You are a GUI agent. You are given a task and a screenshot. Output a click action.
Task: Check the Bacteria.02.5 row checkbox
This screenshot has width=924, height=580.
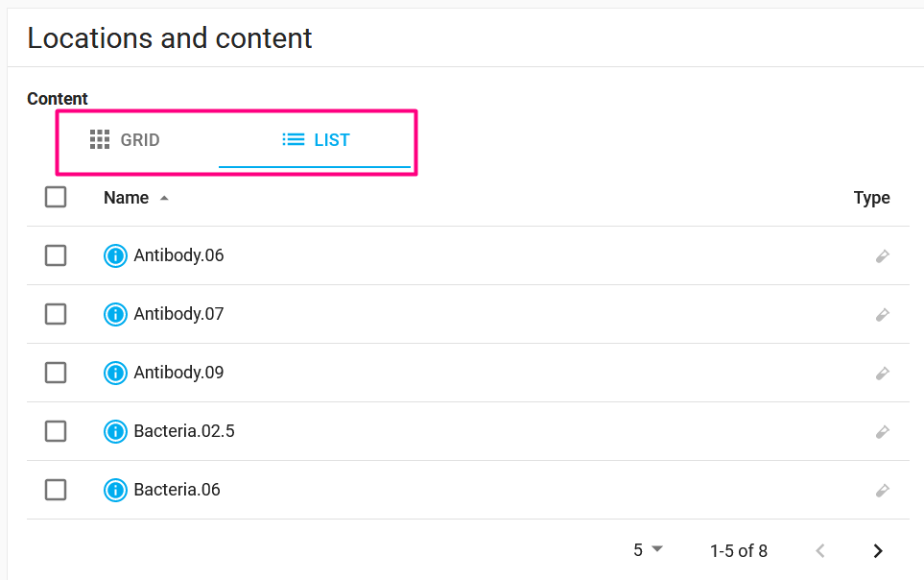(56, 431)
